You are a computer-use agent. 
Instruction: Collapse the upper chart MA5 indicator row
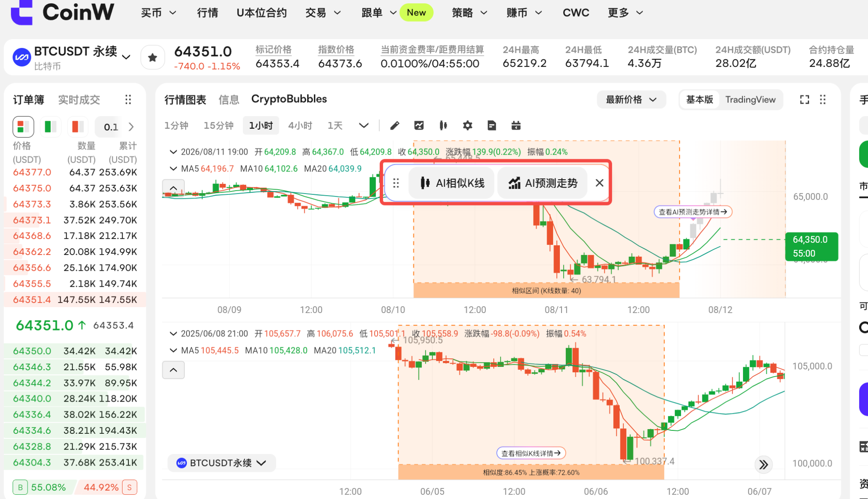point(173,169)
